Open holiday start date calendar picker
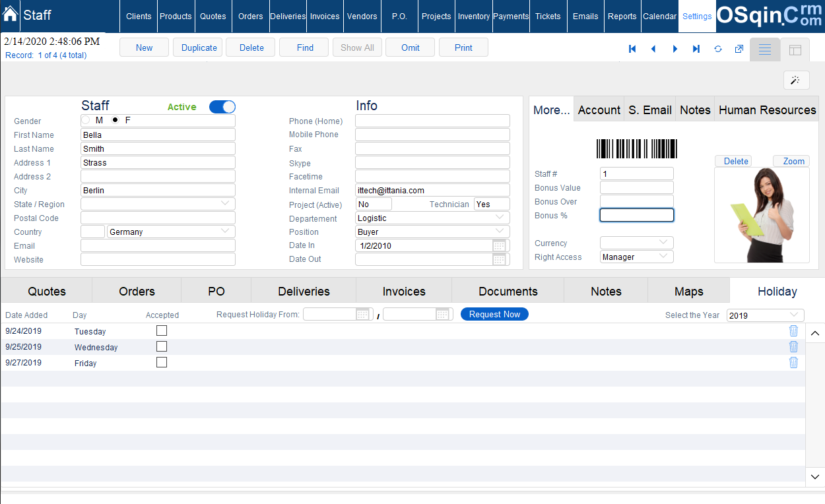The width and height of the screenshot is (825, 504). (x=362, y=314)
